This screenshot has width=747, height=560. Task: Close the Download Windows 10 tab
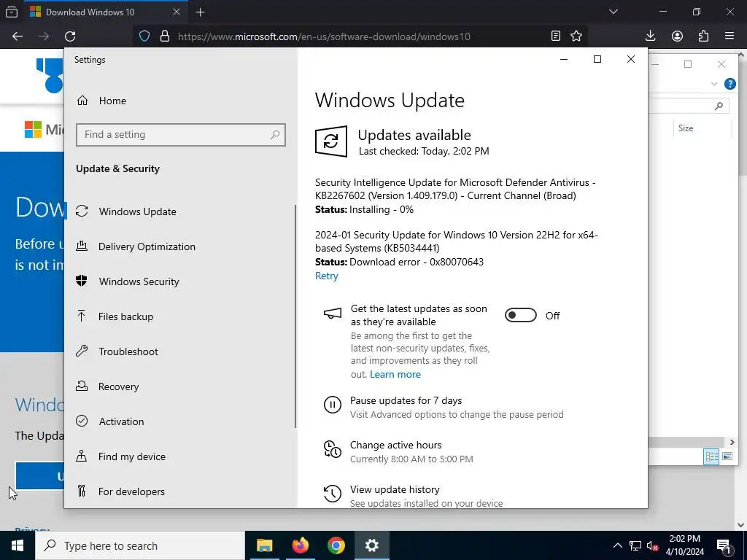click(177, 12)
